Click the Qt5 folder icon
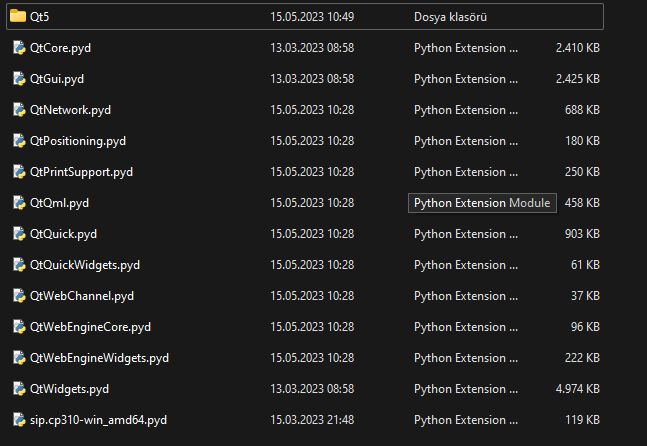647x446 pixels. click(18, 16)
